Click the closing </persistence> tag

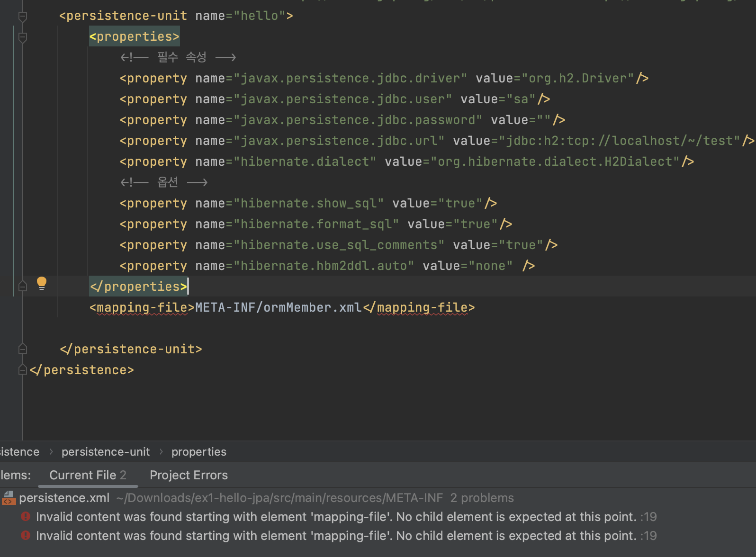click(82, 370)
